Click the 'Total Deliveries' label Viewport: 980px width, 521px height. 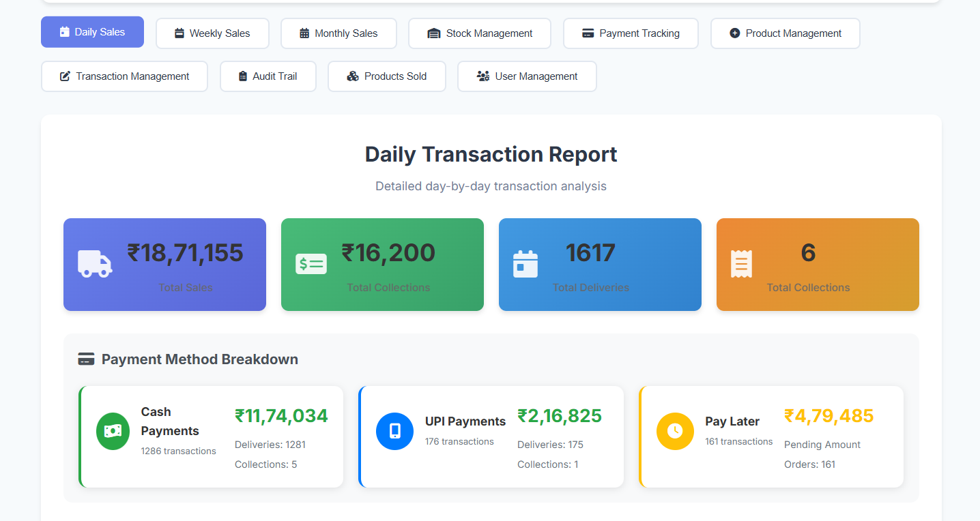(591, 288)
